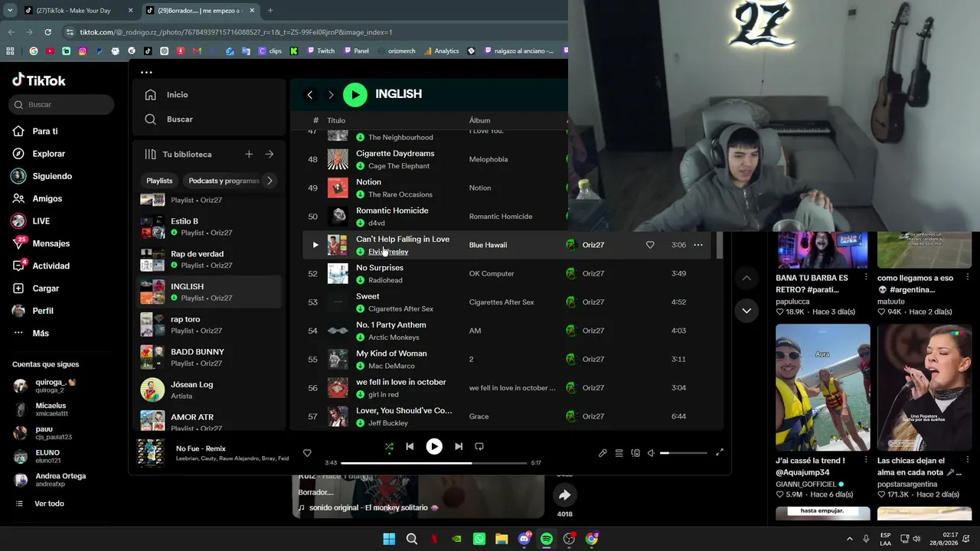Expand library with the arrow icon

(x=269, y=155)
